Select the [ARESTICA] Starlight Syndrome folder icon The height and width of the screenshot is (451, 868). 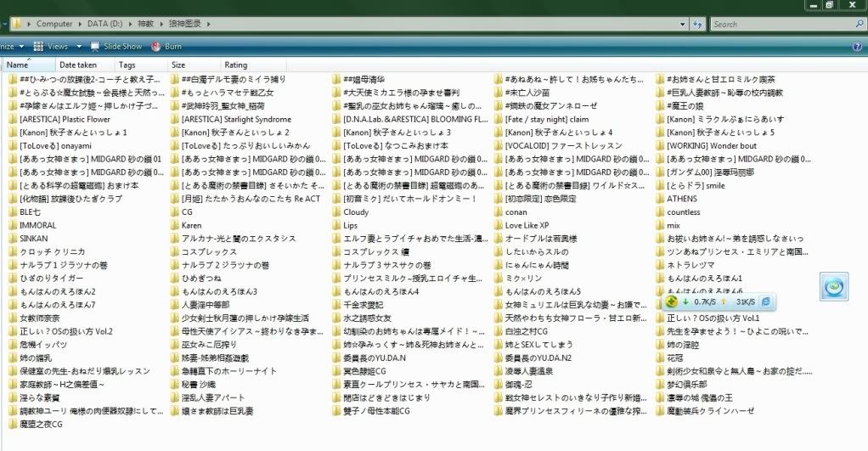[175, 119]
